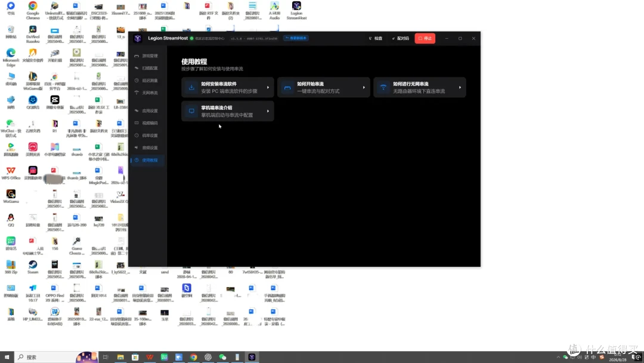Open the 如何开始串流 tutorial card

point(324,88)
